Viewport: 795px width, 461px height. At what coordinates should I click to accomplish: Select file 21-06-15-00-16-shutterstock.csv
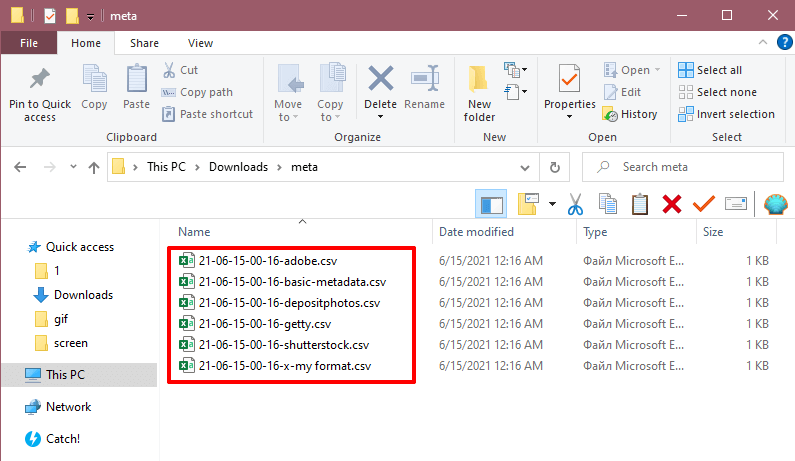[274, 345]
